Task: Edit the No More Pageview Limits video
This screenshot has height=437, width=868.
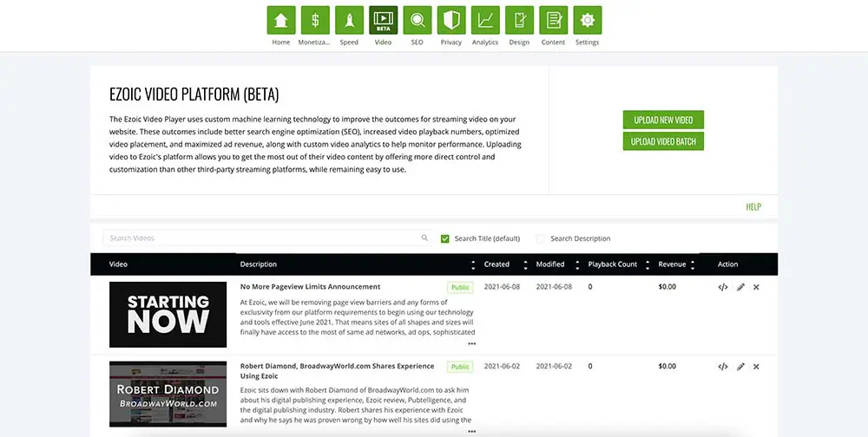Action: tap(740, 287)
